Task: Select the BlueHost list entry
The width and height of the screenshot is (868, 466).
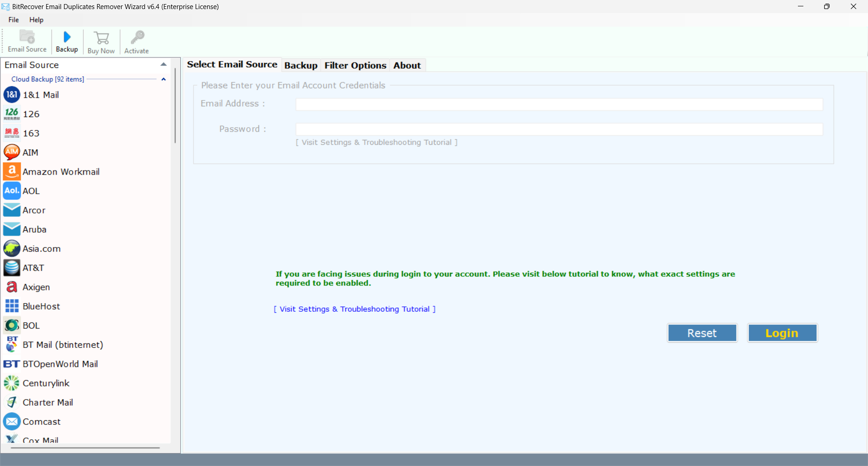Action: (x=41, y=306)
